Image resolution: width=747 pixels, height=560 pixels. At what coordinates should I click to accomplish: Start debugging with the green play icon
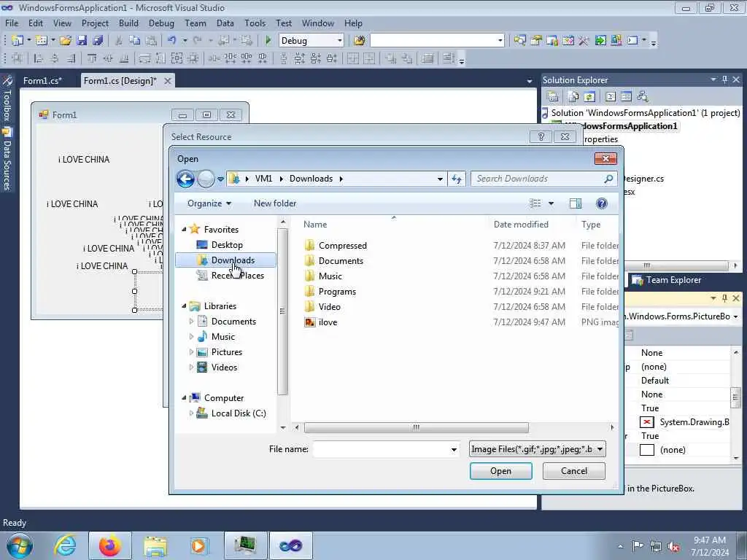tap(268, 41)
